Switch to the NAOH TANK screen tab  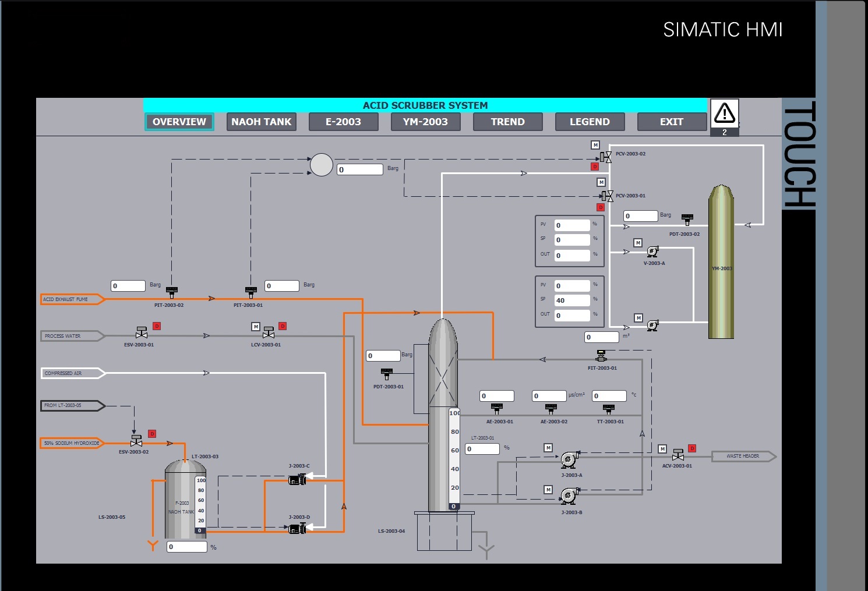(x=261, y=122)
